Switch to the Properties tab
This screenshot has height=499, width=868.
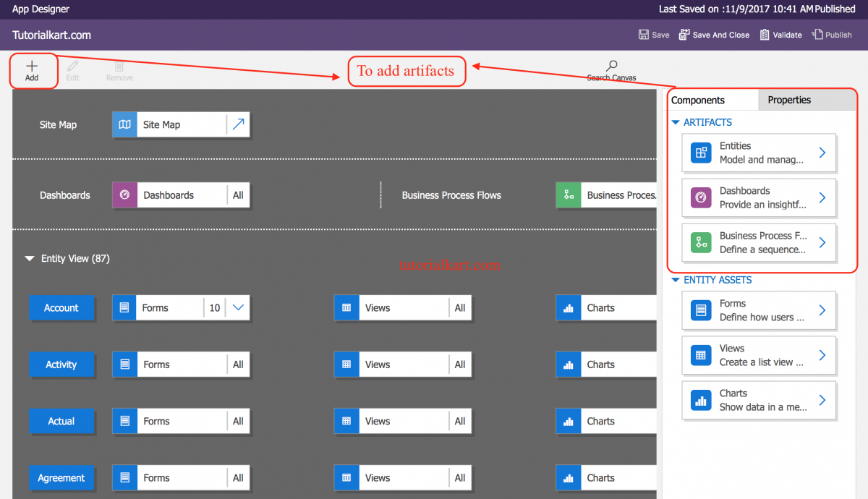coord(788,100)
